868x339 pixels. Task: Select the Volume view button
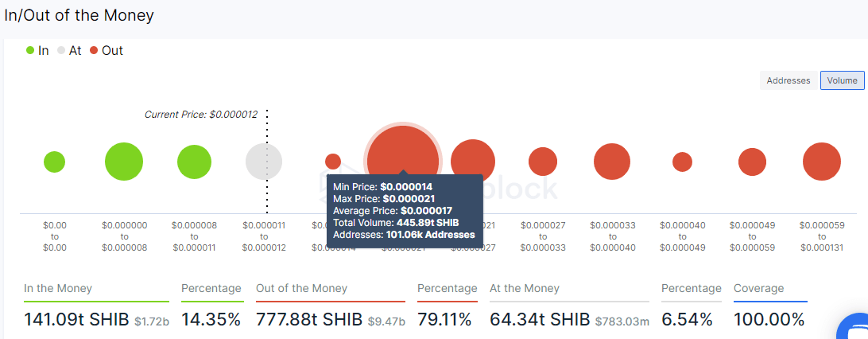842,80
